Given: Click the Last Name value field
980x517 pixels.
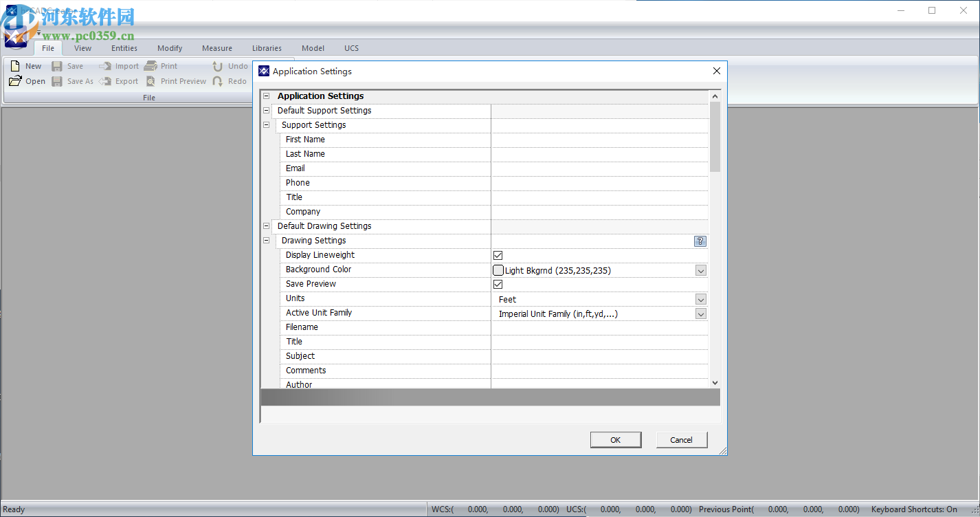Looking at the screenshot, I should pos(599,154).
